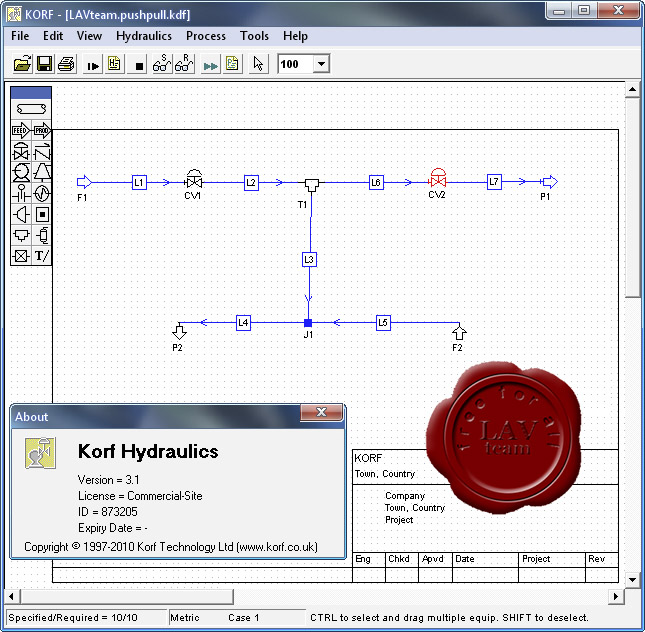Click the glasses icon marked R

184,64
